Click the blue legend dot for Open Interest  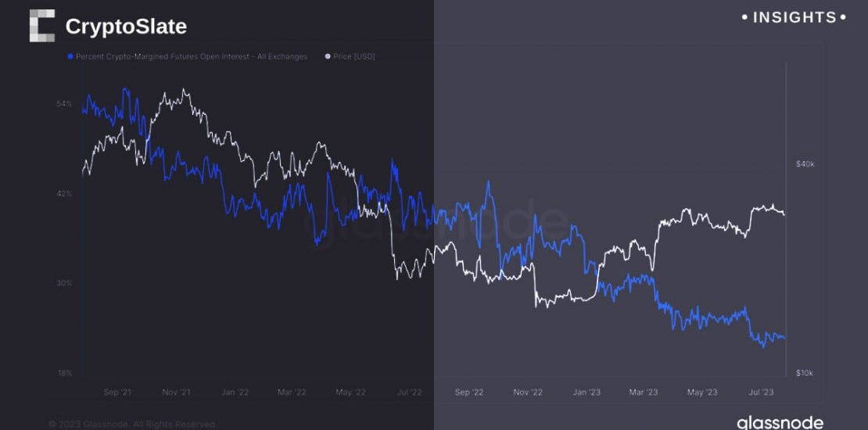coord(70,56)
